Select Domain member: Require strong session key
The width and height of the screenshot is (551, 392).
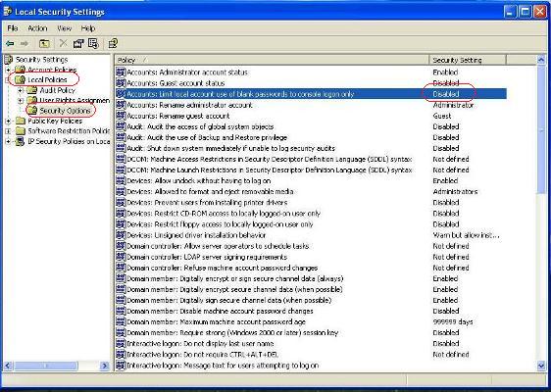pos(311,332)
